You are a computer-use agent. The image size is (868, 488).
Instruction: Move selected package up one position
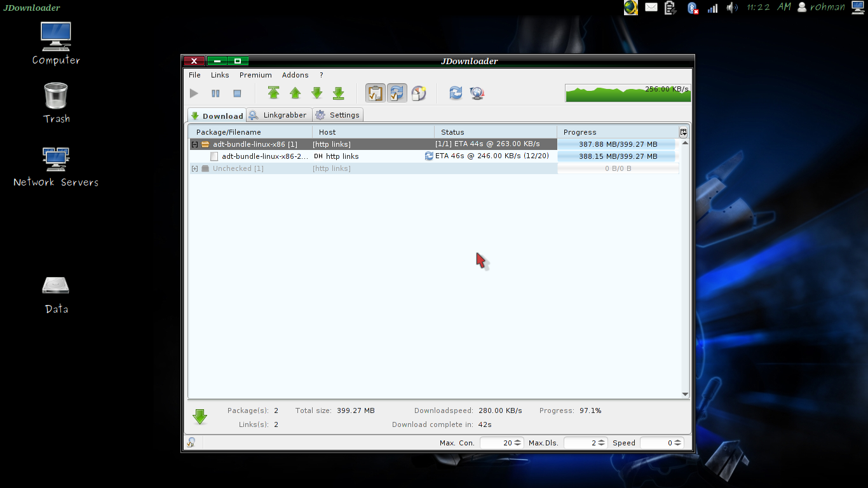(x=295, y=93)
